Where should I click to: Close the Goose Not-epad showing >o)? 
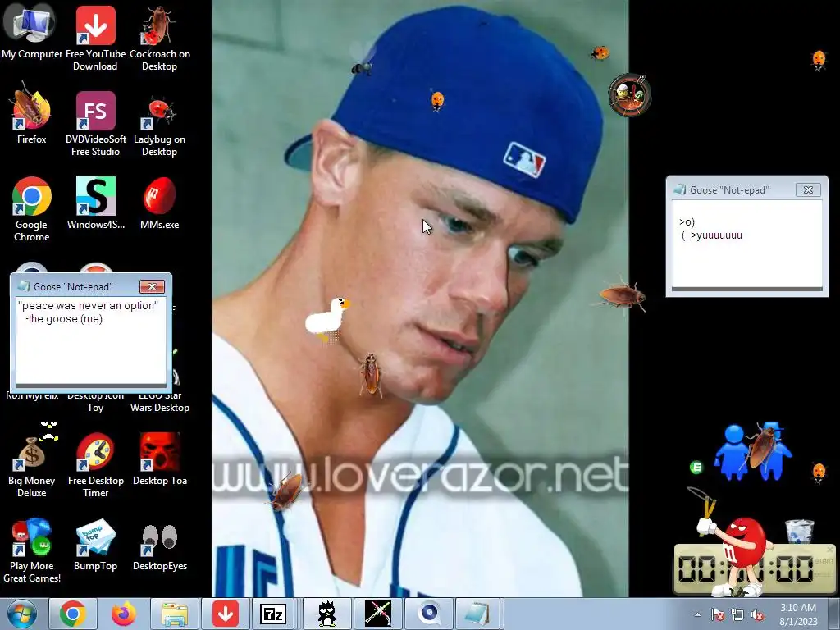(808, 189)
